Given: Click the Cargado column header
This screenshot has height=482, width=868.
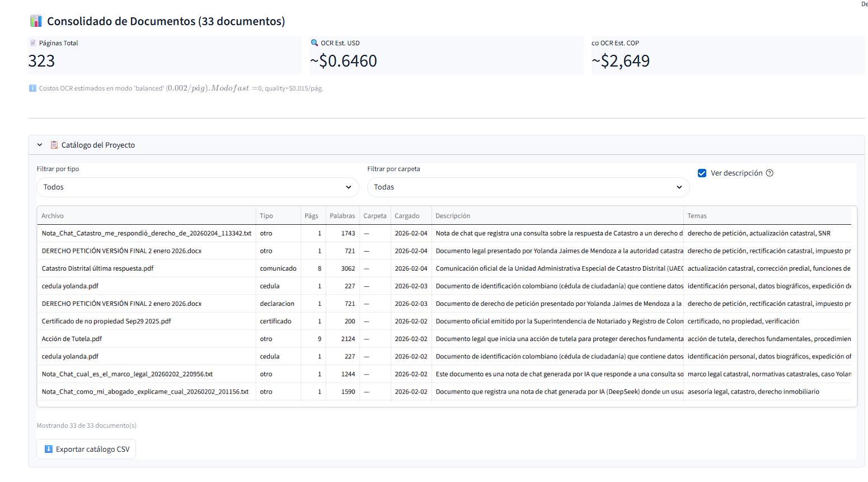Looking at the screenshot, I should click(407, 216).
